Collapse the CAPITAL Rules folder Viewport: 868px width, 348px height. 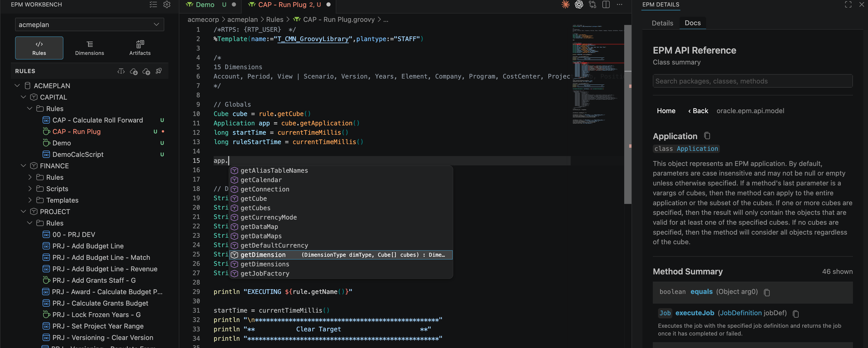click(30, 108)
